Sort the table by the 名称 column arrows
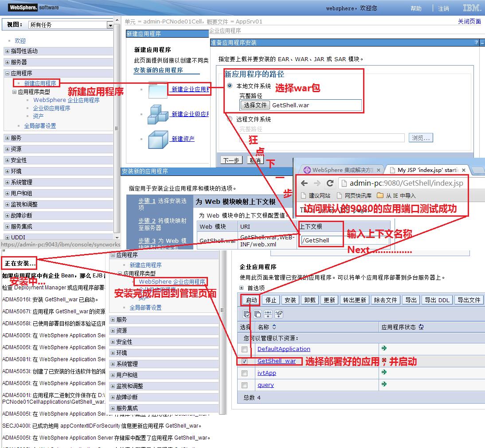485x448 pixels. (274, 327)
